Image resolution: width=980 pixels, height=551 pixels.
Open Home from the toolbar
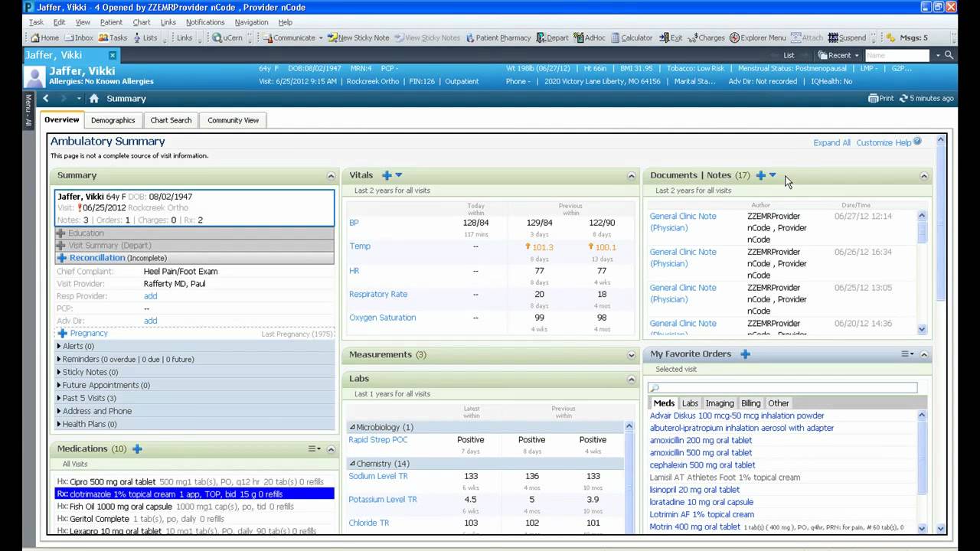(44, 37)
